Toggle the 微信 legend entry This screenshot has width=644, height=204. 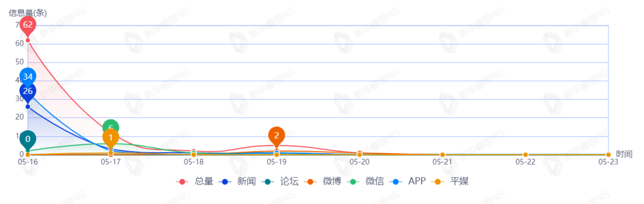(365, 181)
